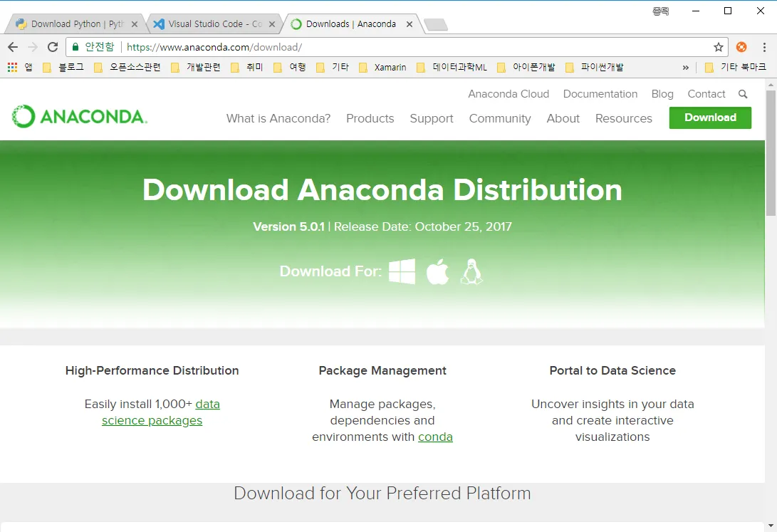The width and height of the screenshot is (777, 532).
Task: Open the site search magnifier icon
Action: point(742,94)
